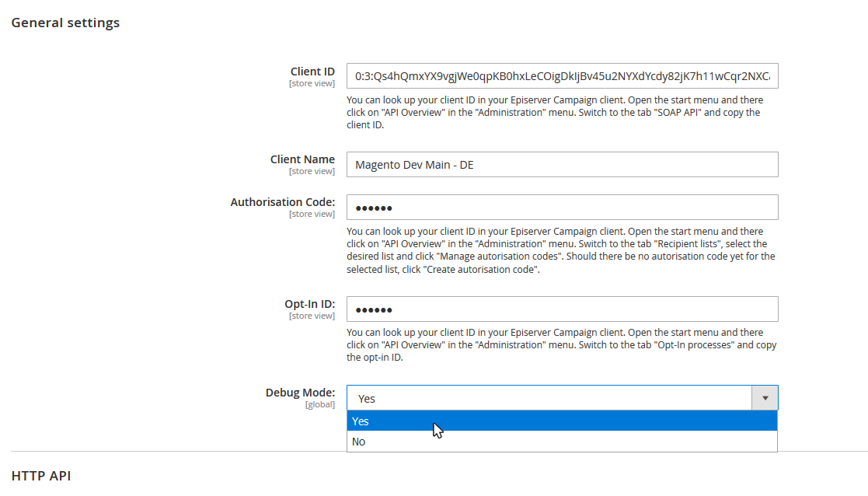Click the Client Name label
This screenshot has height=496, width=868.
tap(302, 159)
